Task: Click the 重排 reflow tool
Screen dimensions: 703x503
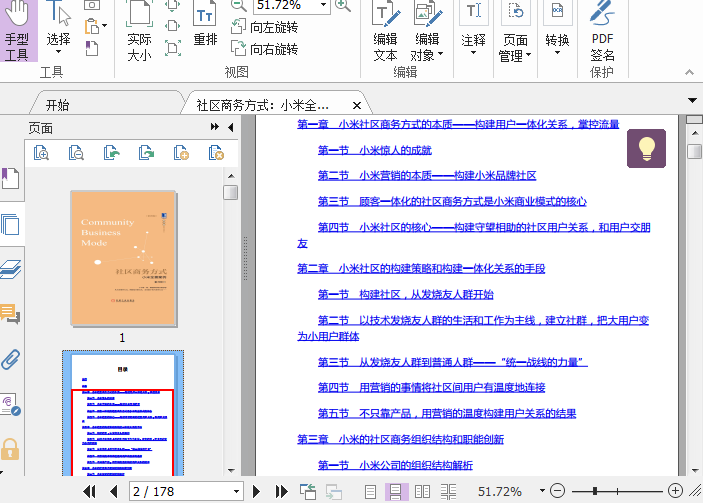Action: (205, 30)
